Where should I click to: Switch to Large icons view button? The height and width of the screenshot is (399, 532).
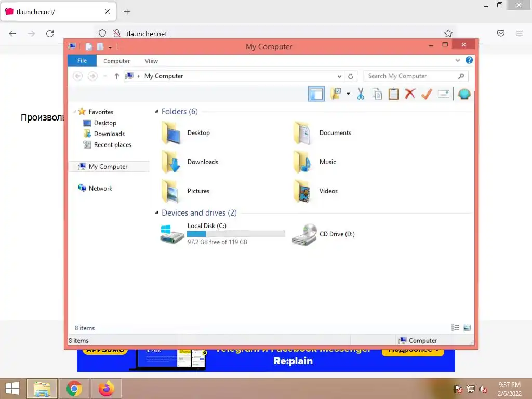pyautogui.click(x=467, y=328)
